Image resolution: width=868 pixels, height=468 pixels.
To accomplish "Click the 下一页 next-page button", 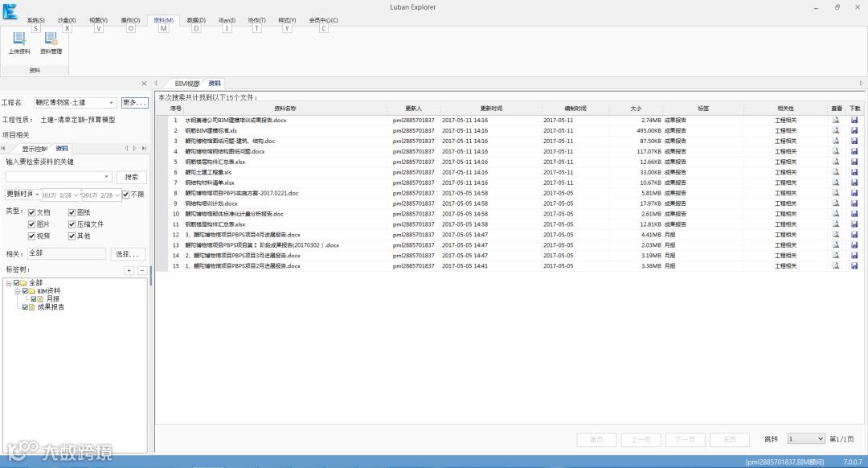I will pos(685,439).
